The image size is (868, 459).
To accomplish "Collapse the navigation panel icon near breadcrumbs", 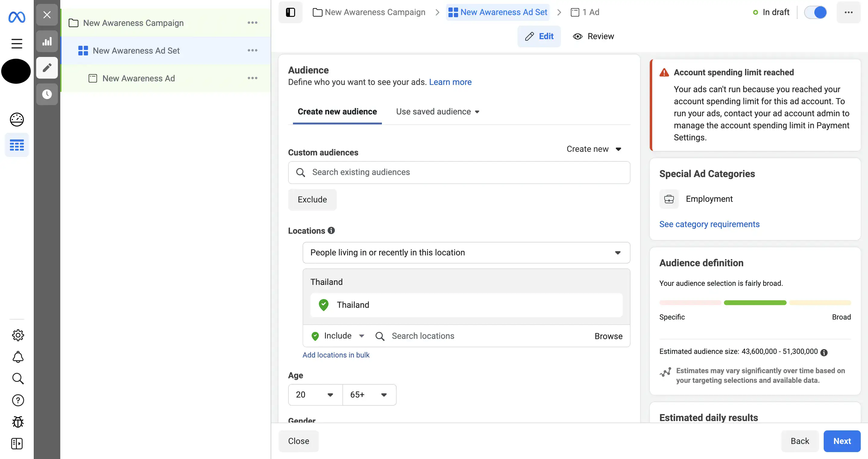I will [291, 12].
